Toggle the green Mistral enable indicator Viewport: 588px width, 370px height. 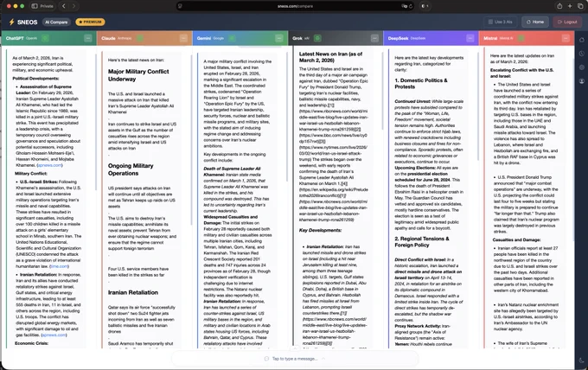point(521,38)
